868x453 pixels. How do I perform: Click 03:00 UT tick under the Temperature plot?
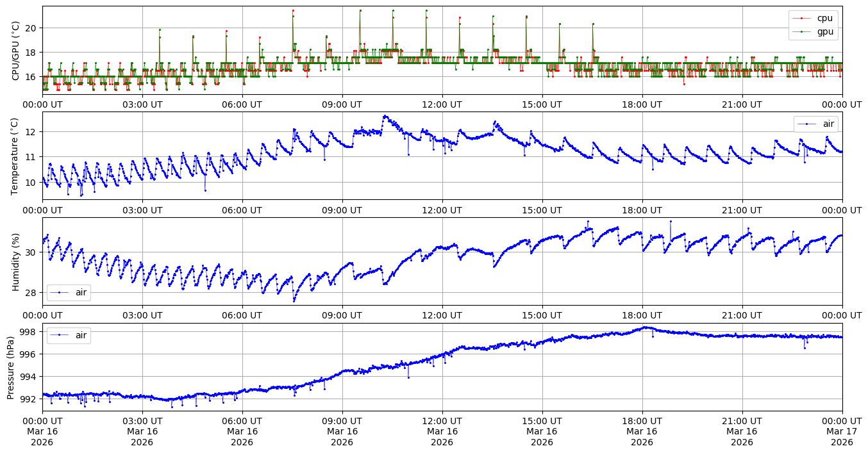[x=142, y=210]
